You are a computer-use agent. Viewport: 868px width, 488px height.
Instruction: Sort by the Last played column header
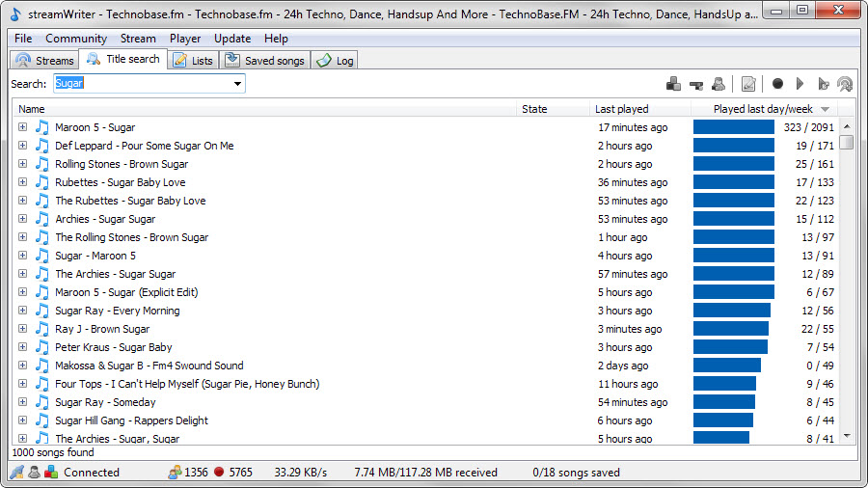[640, 109]
